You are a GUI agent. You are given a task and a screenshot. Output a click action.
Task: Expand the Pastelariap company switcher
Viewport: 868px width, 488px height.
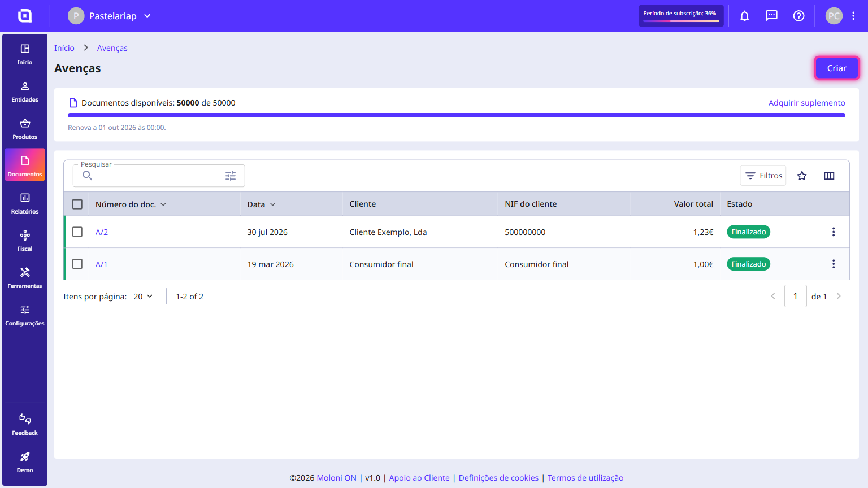tap(110, 16)
